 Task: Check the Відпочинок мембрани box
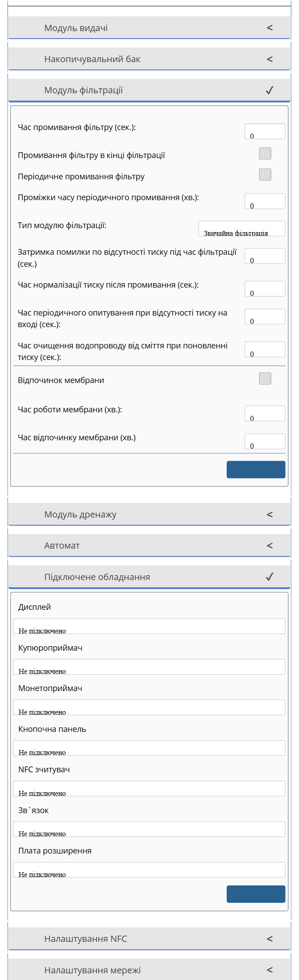click(265, 379)
